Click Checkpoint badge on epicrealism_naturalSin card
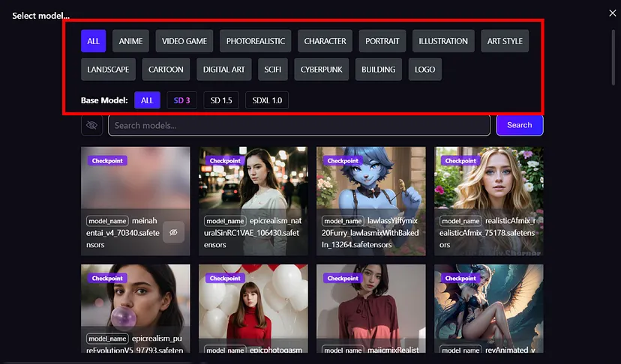 coord(225,160)
